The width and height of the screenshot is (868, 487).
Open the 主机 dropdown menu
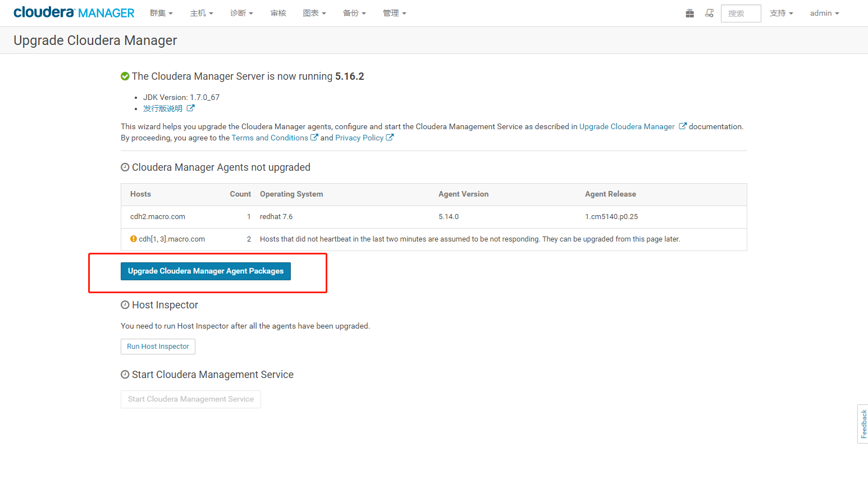tap(202, 13)
